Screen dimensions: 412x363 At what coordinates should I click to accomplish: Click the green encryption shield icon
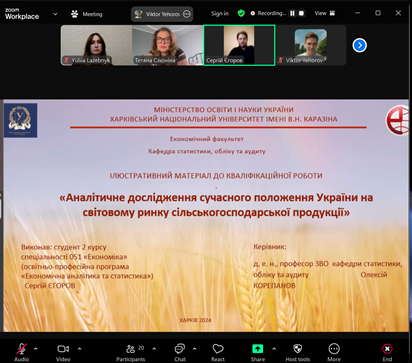click(x=241, y=13)
